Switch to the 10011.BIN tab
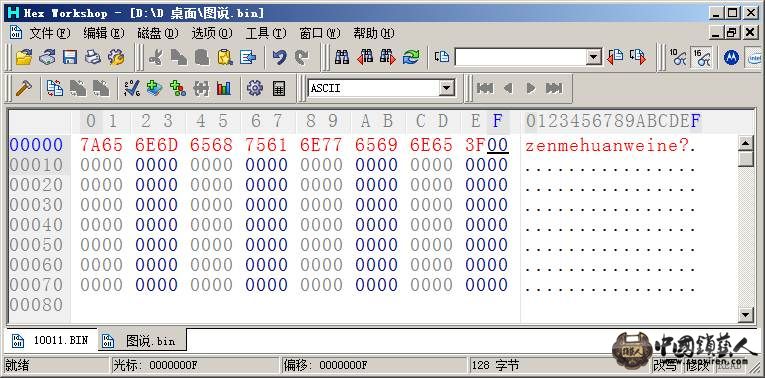765x378 pixels. [x=51, y=340]
